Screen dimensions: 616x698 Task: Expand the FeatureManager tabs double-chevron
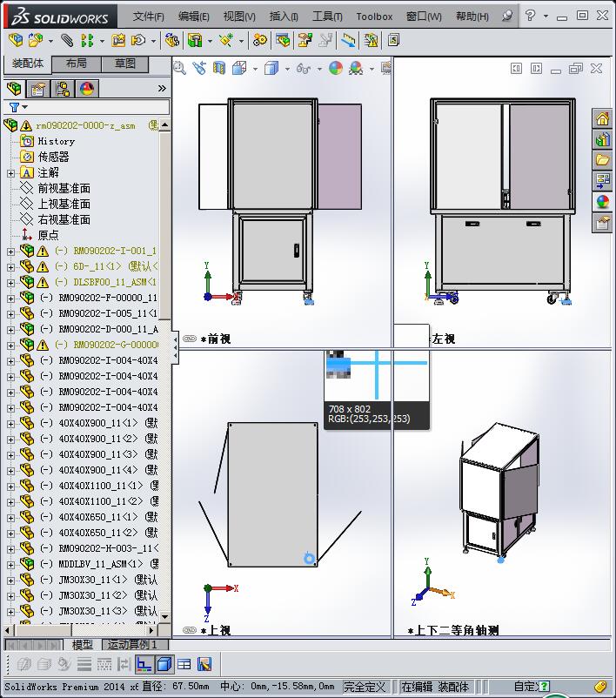[162, 89]
